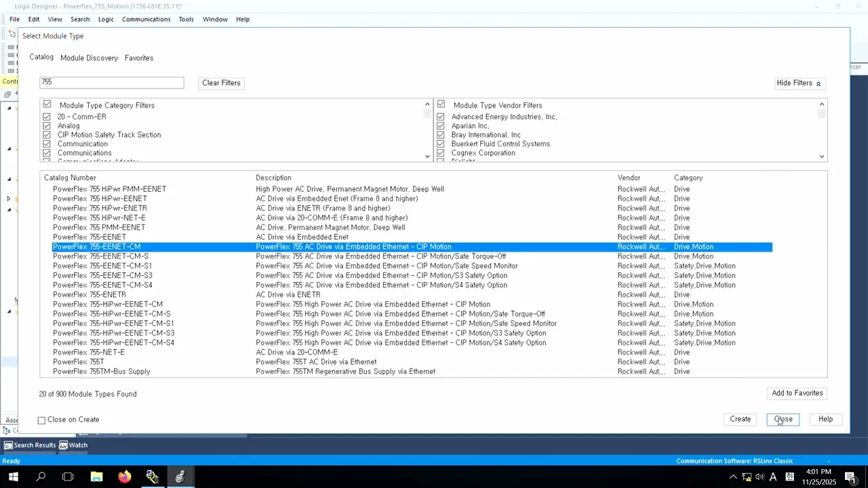
Task: Open the Watch panel icon
Action: click(x=63, y=445)
